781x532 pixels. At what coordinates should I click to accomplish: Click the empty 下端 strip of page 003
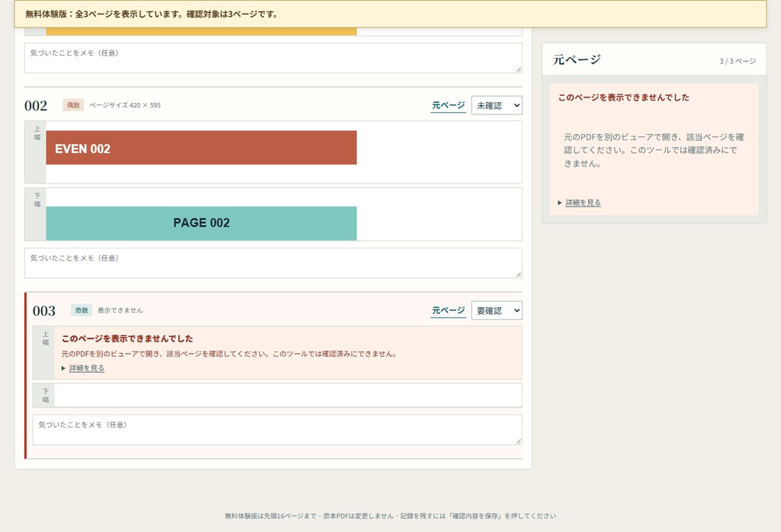[288, 395]
